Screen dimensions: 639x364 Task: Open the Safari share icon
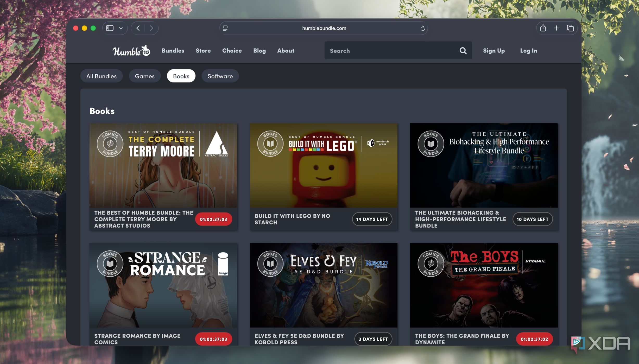[543, 28]
